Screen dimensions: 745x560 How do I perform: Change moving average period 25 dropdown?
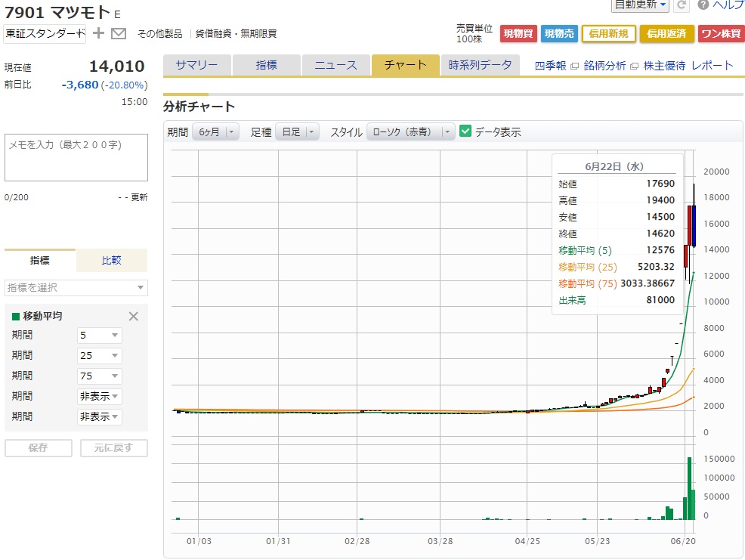pyautogui.click(x=99, y=356)
